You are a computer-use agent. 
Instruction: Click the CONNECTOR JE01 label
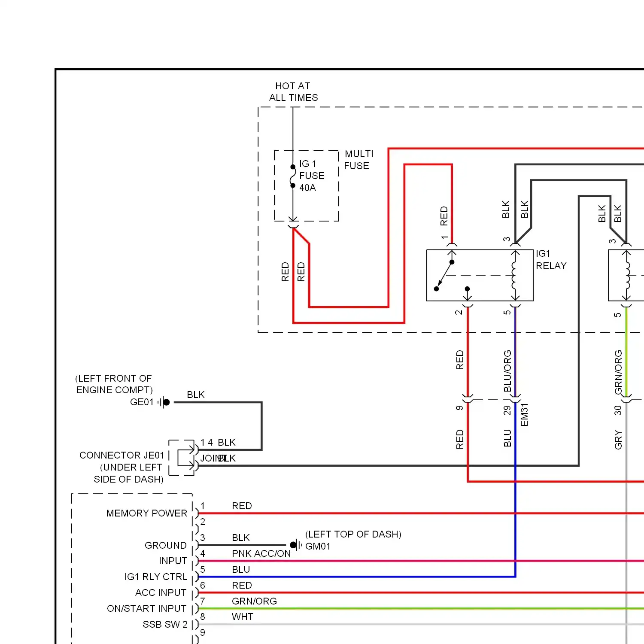[x=122, y=455]
